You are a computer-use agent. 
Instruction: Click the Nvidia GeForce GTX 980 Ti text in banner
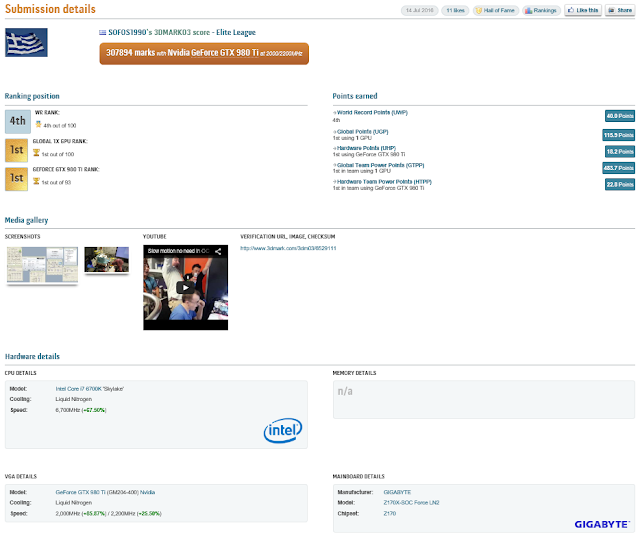pyautogui.click(x=213, y=53)
